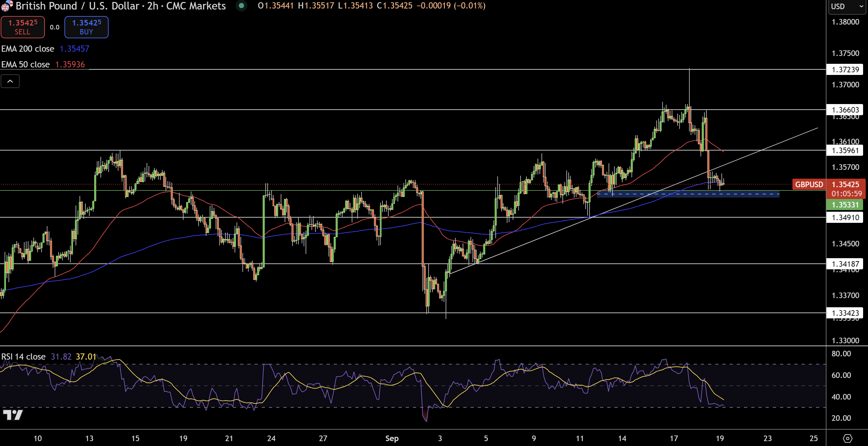Click the EMA 200 value 1.35457
The width and height of the screenshot is (868, 446).
tap(75, 49)
